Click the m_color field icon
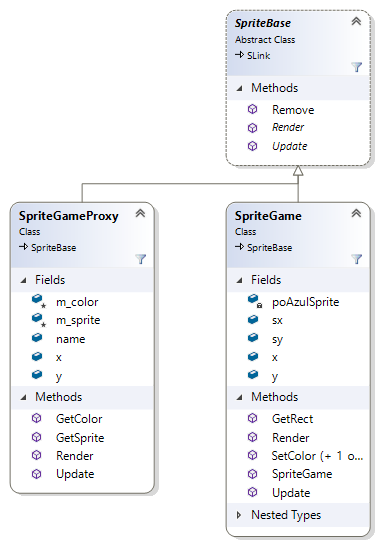Viewport: 379px width, 545px height. [x=38, y=301]
